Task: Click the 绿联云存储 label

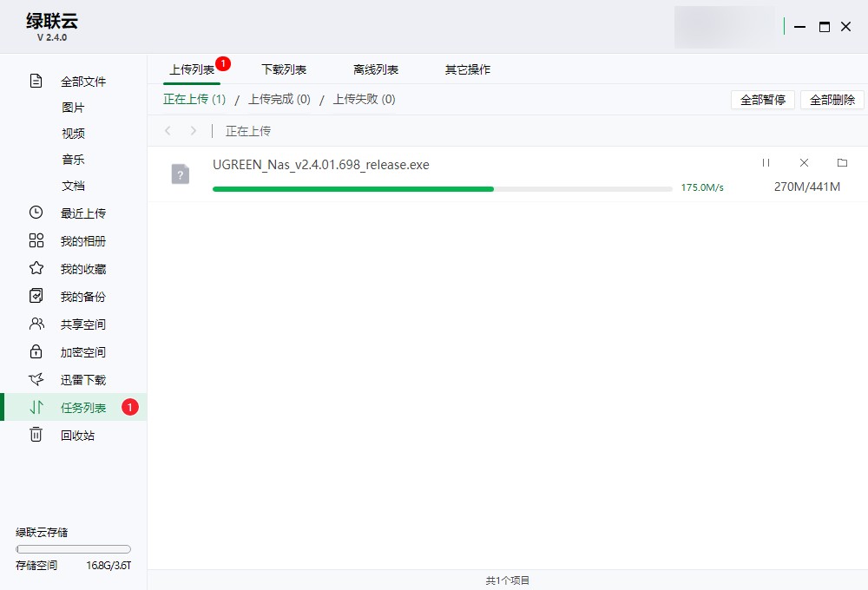Action: point(42,532)
